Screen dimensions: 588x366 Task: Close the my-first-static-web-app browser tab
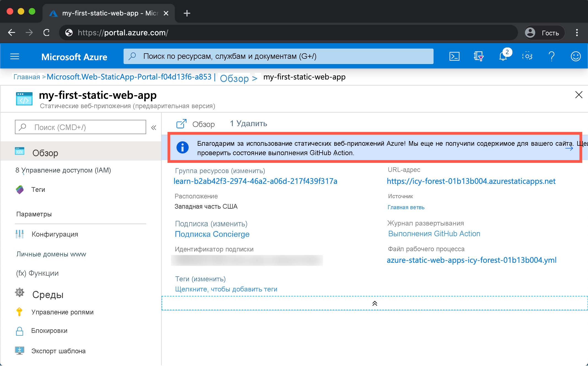tap(166, 13)
